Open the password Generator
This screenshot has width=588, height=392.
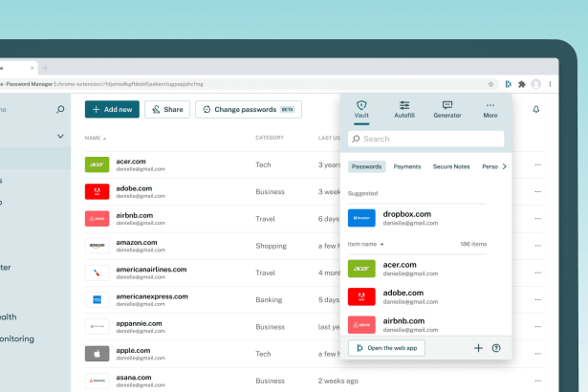tap(446, 108)
